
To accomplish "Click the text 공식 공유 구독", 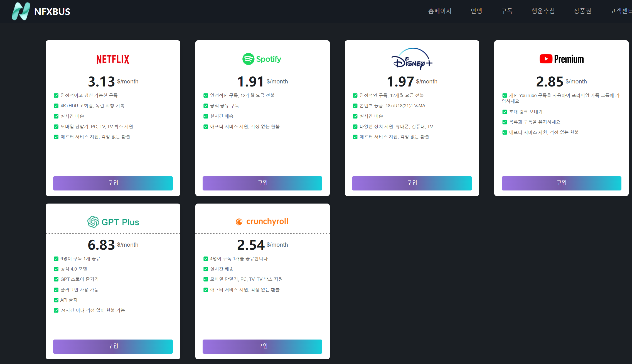I will 225,106.
